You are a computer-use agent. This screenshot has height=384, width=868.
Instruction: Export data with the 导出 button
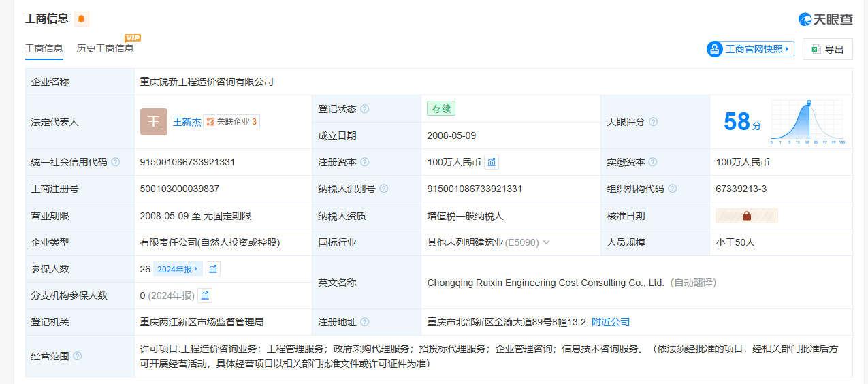click(827, 49)
